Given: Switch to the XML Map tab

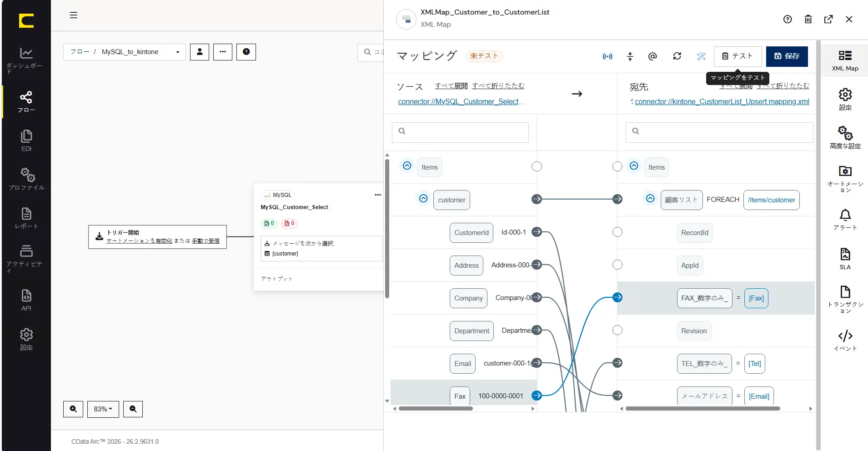Looking at the screenshot, I should 845,61.
